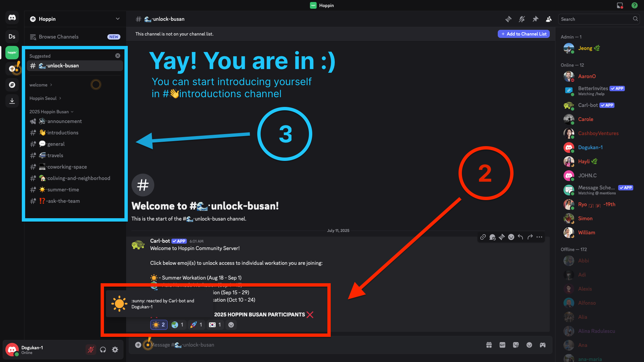The width and height of the screenshot is (644, 362).
Task: Open Jeong in member list
Action: pos(598,48)
